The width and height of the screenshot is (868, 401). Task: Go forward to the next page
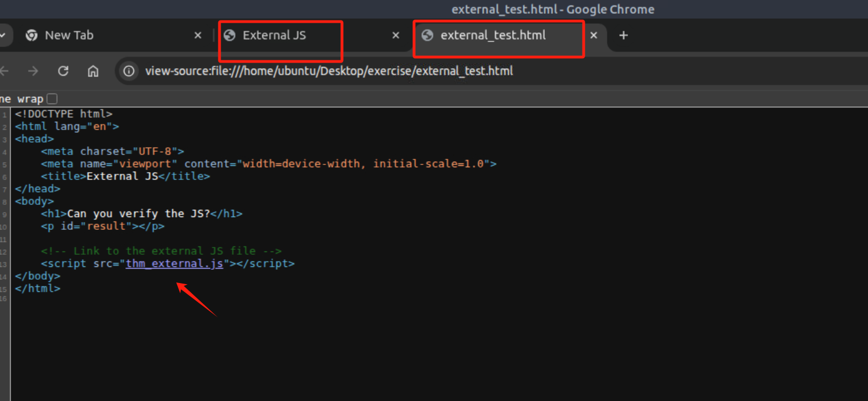pos(33,71)
